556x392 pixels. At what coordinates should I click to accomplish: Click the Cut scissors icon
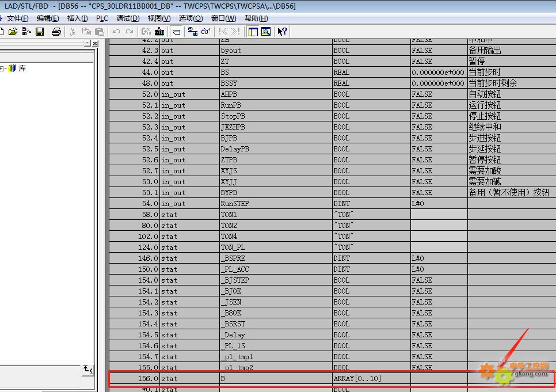click(x=73, y=32)
